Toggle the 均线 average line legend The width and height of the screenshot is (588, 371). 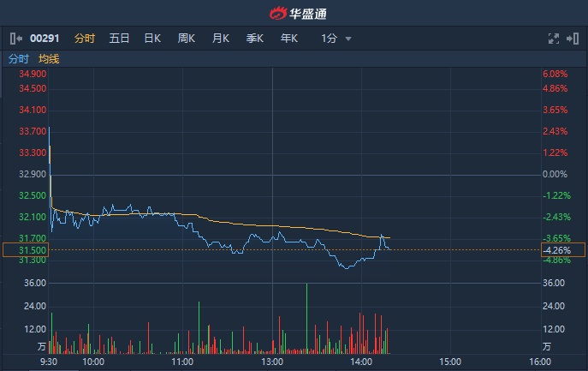tap(49, 59)
